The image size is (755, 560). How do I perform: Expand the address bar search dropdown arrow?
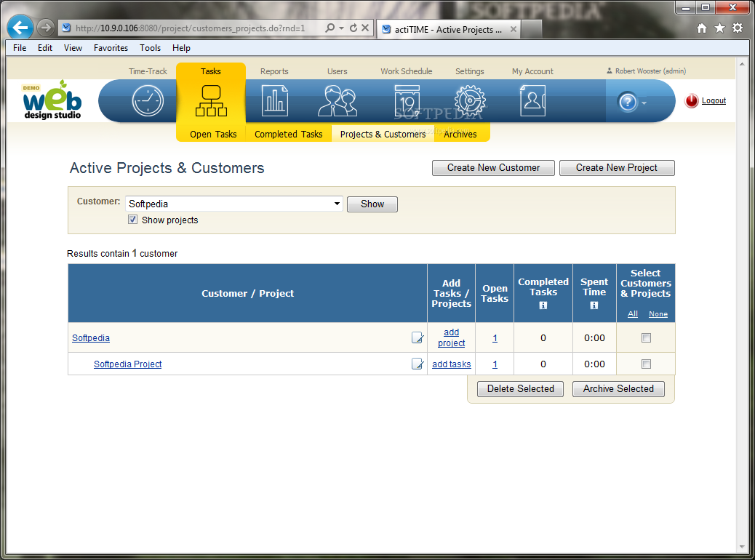pyautogui.click(x=341, y=28)
